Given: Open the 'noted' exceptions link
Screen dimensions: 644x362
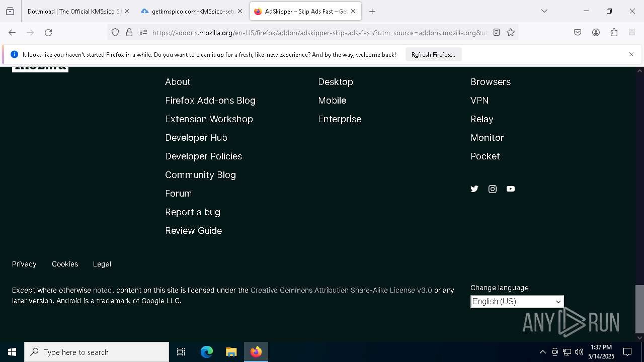Looking at the screenshot, I should pyautogui.click(x=103, y=290).
